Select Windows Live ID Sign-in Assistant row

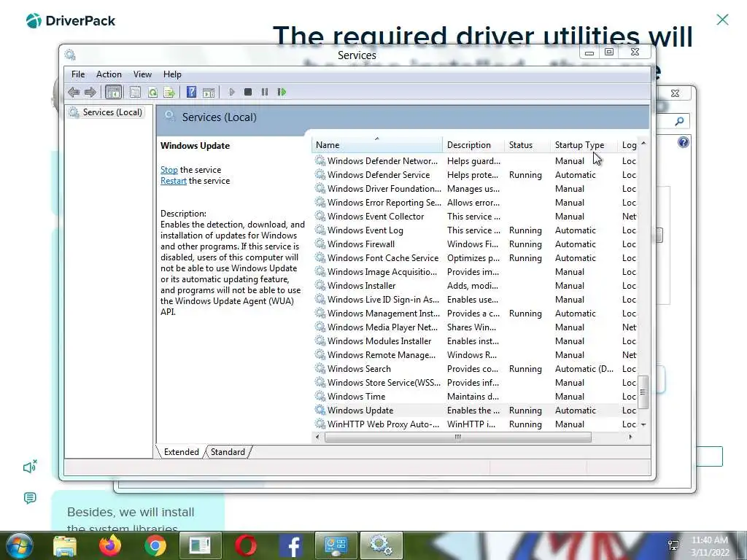coord(474,300)
